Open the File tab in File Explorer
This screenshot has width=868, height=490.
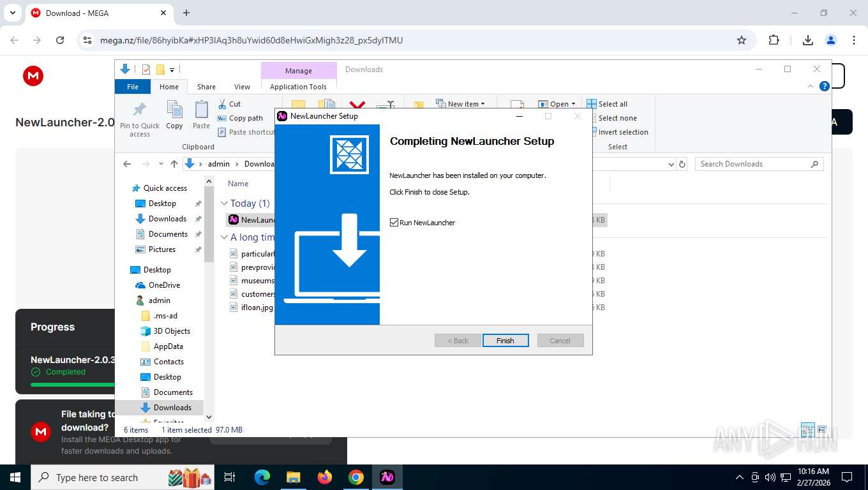pyautogui.click(x=133, y=87)
